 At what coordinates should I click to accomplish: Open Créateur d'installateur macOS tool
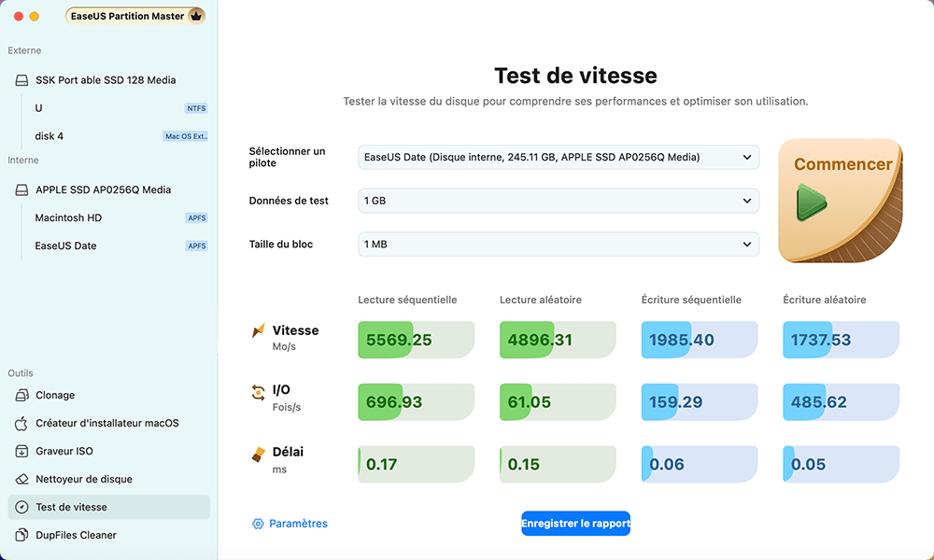click(109, 423)
